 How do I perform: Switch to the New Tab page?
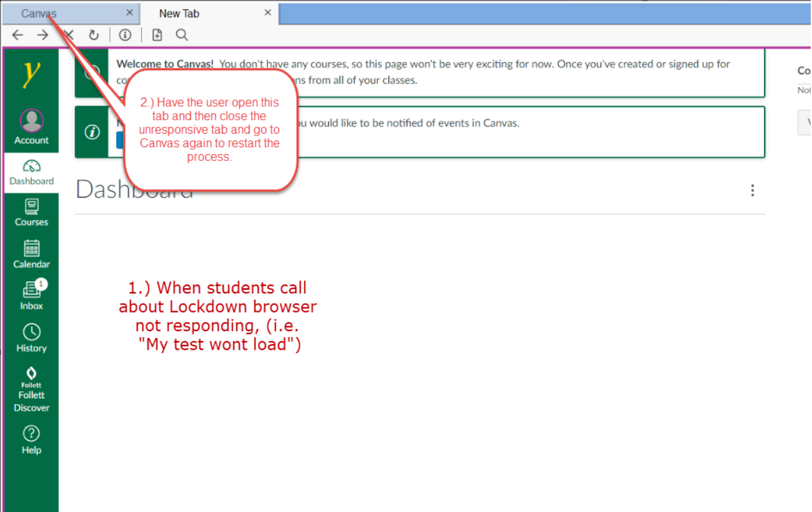point(179,12)
